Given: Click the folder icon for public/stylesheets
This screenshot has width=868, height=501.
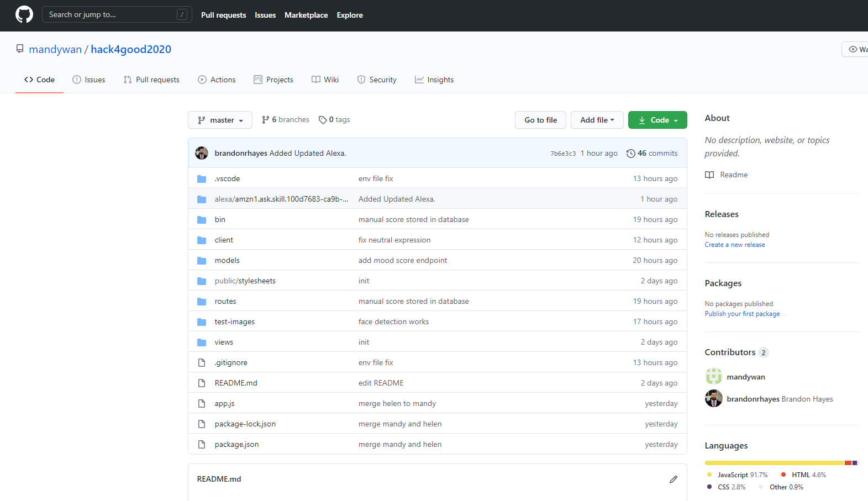Looking at the screenshot, I should [x=202, y=281].
